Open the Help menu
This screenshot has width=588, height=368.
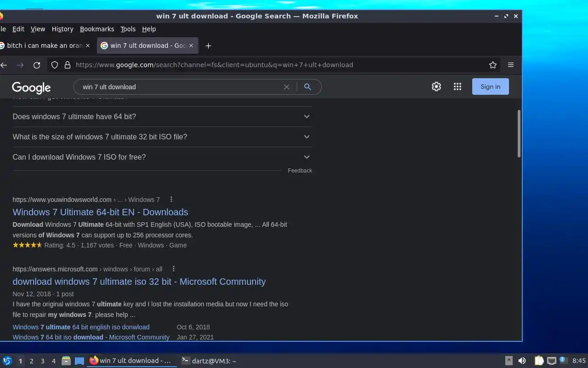pyautogui.click(x=149, y=29)
